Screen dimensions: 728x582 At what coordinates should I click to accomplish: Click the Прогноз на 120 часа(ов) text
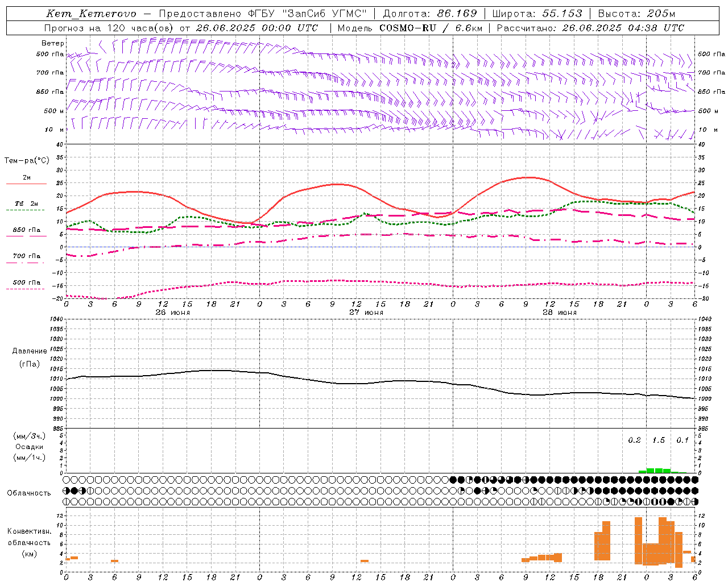(109, 28)
